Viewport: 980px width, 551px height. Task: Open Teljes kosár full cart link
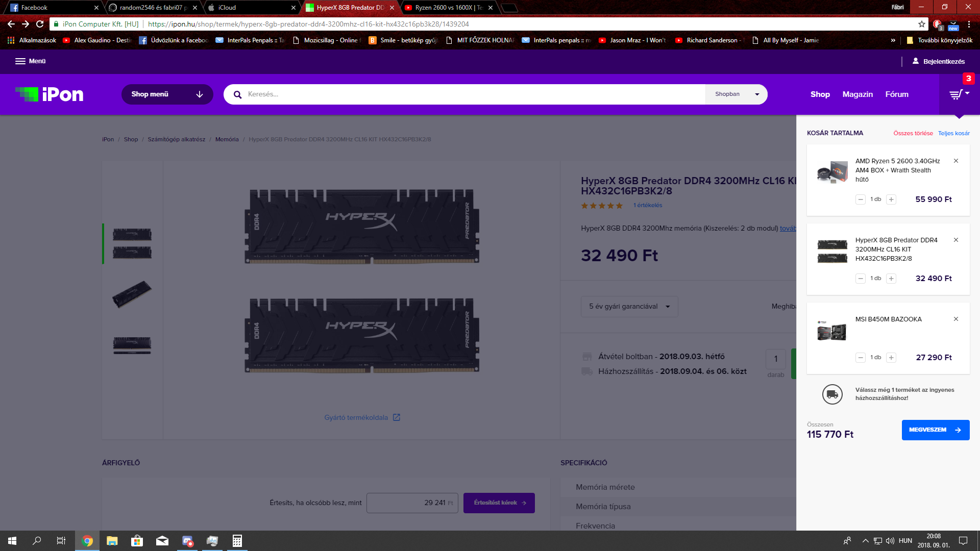tap(954, 133)
